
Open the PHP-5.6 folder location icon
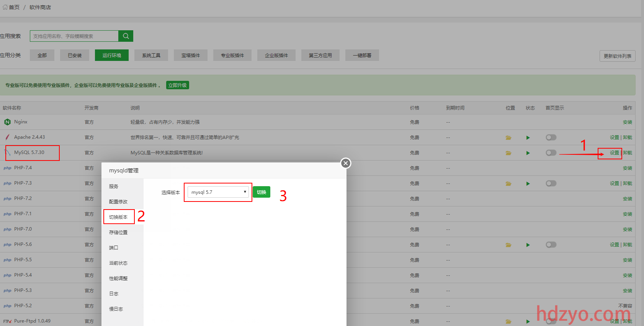[x=508, y=245]
